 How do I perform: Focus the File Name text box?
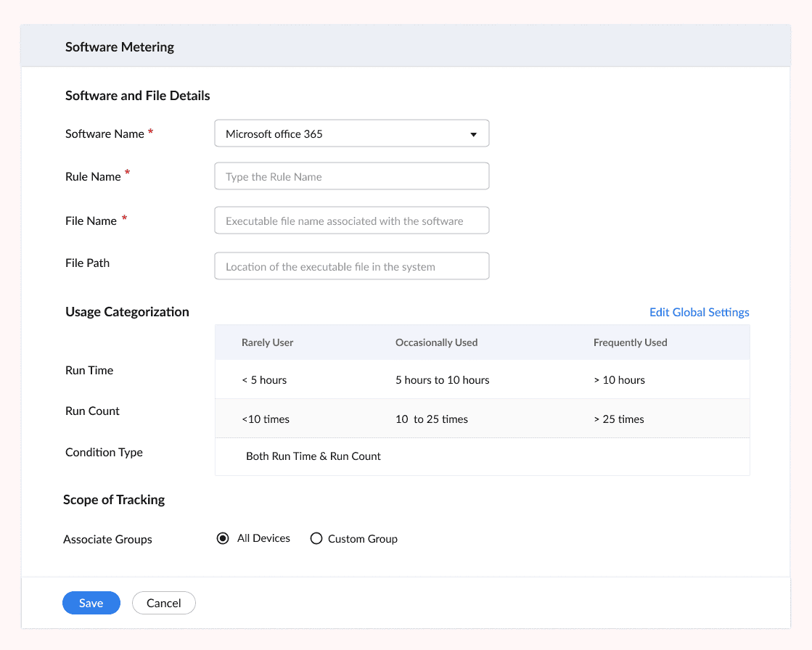(x=351, y=220)
